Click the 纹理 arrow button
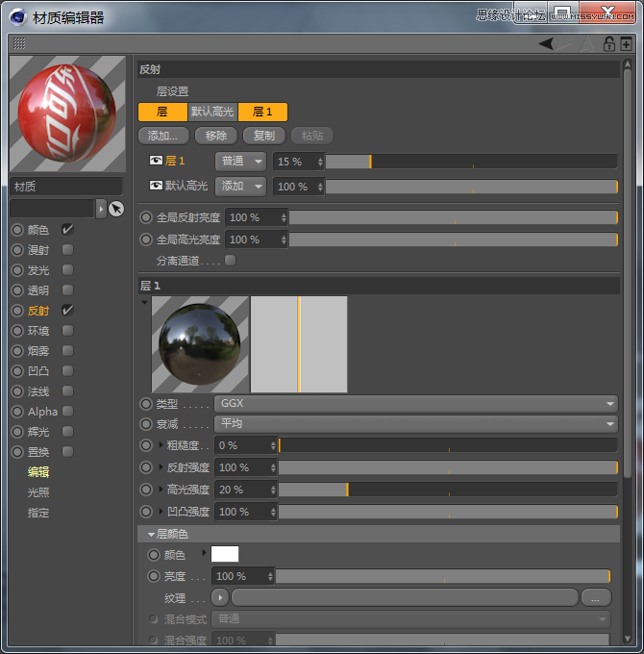 point(220,597)
